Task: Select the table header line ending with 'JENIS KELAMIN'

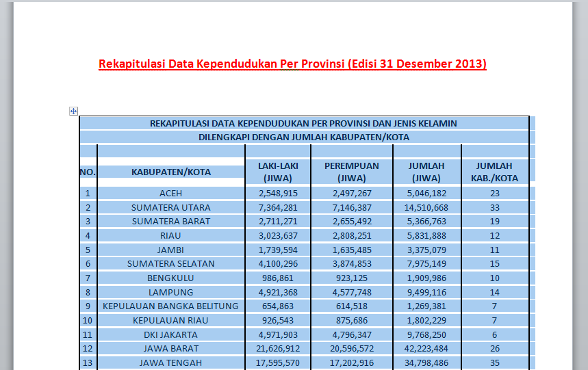Action: [x=303, y=123]
